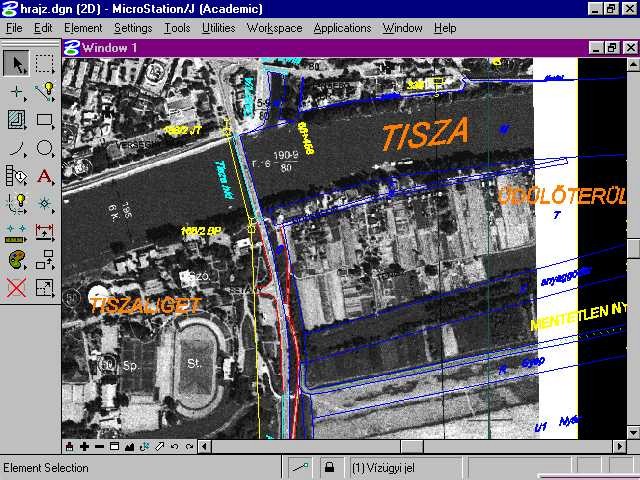Open the Utilities menu

point(218,28)
